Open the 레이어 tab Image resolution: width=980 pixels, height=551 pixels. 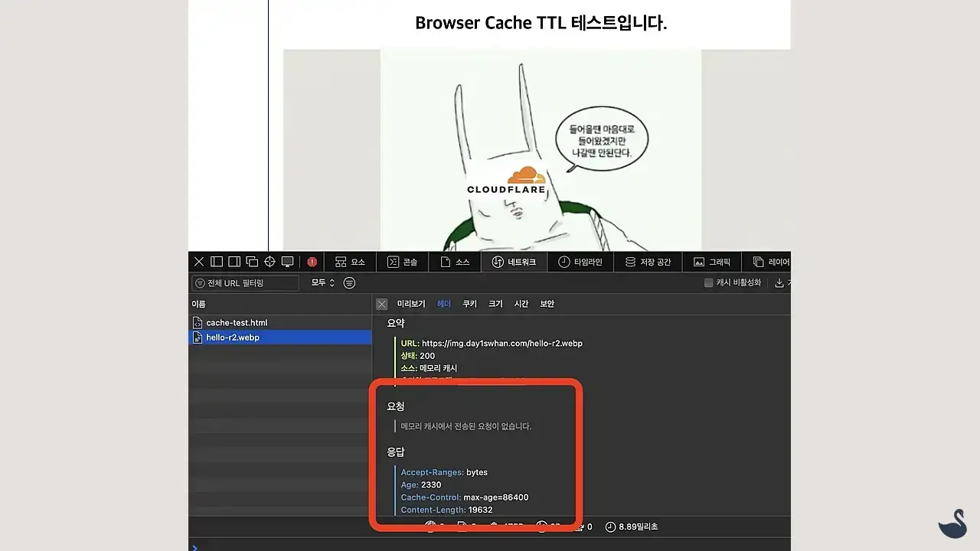[768, 262]
